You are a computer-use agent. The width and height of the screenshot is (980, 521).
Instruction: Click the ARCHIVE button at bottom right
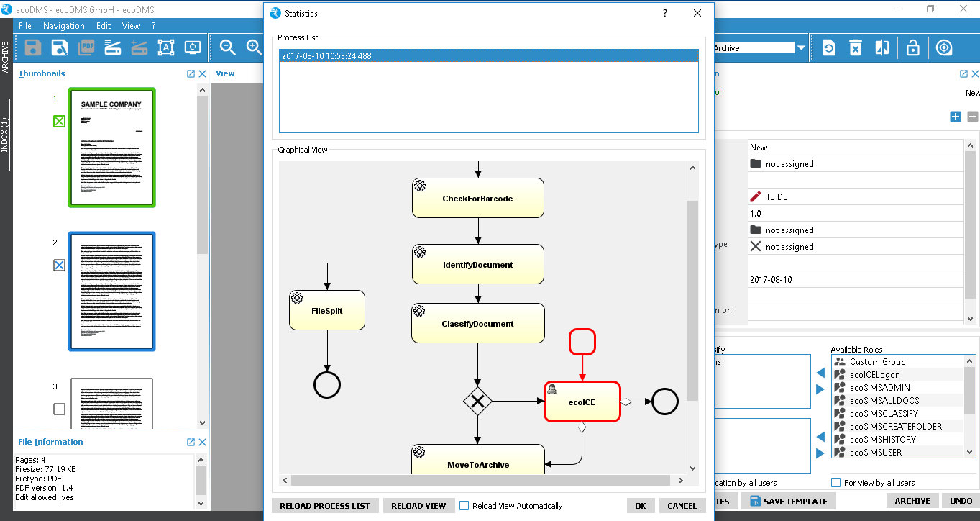pos(912,502)
